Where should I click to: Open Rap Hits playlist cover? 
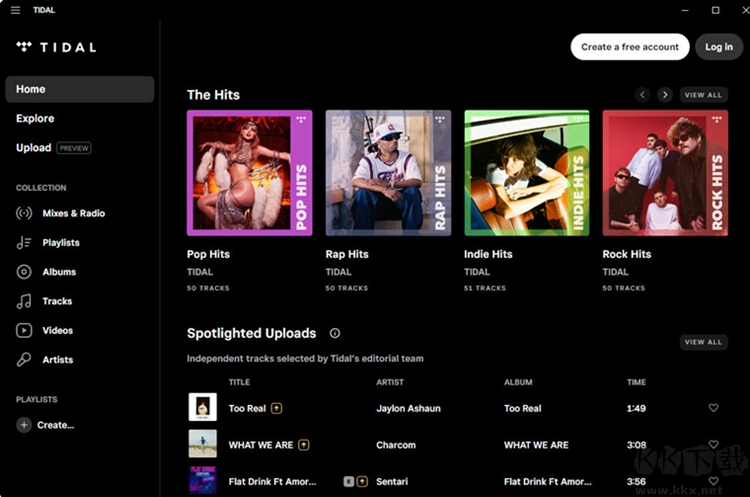(388, 173)
